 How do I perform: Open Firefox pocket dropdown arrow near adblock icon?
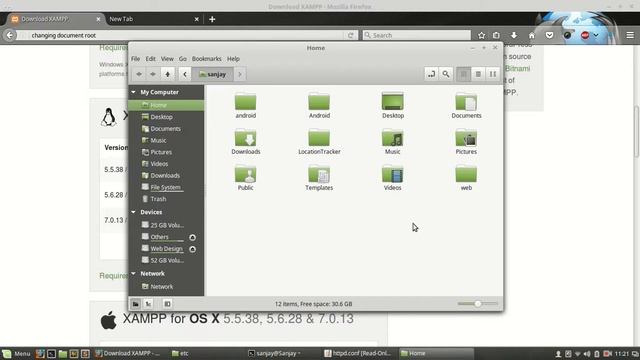tap(596, 35)
